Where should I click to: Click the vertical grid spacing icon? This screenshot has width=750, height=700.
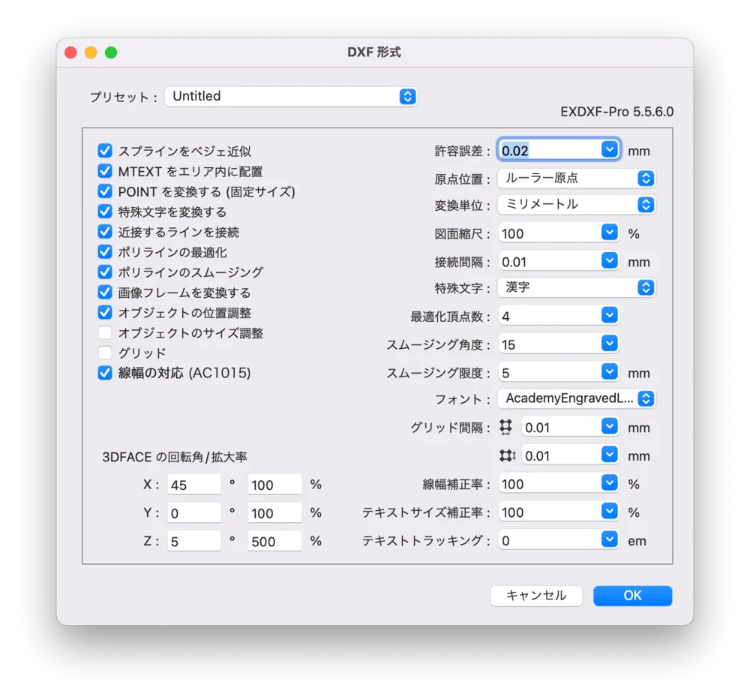pyautogui.click(x=508, y=455)
